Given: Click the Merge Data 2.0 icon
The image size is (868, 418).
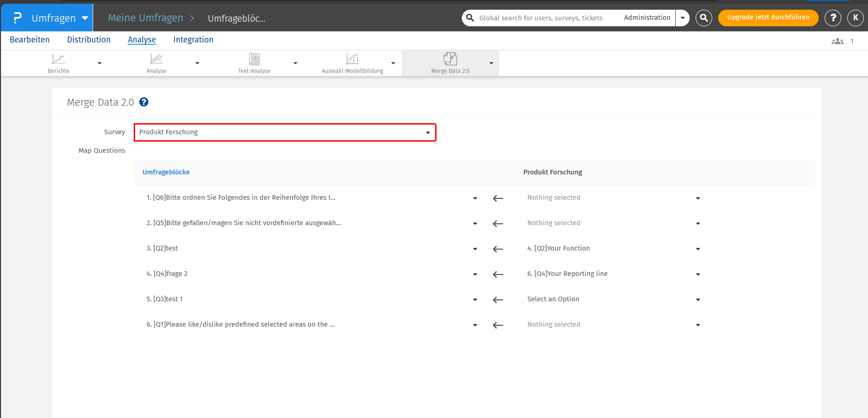Looking at the screenshot, I should [x=450, y=59].
